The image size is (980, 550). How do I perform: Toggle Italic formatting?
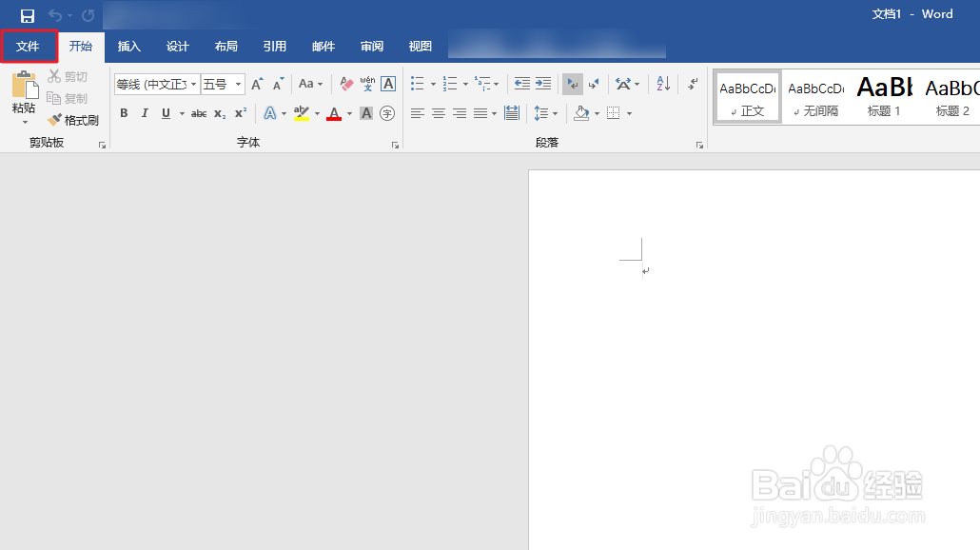pyautogui.click(x=145, y=113)
